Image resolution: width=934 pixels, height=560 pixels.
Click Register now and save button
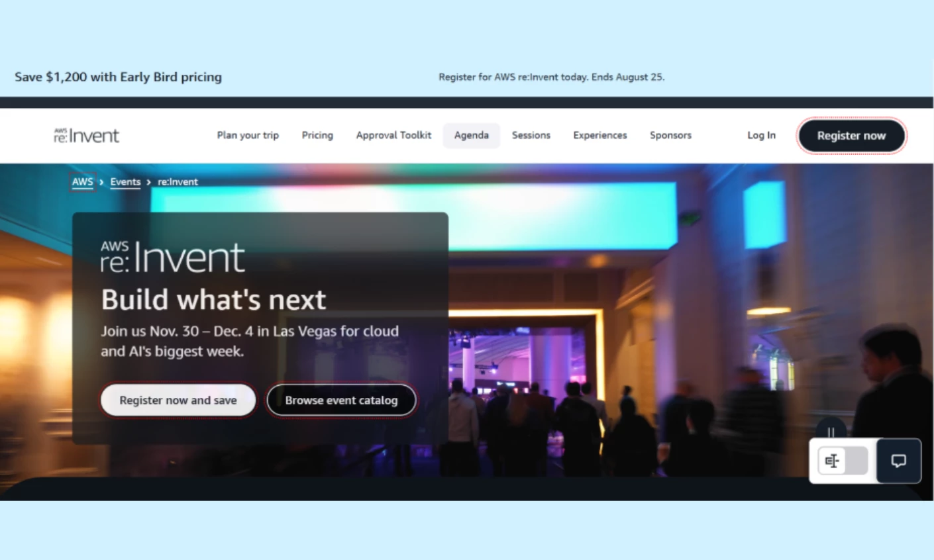178,400
